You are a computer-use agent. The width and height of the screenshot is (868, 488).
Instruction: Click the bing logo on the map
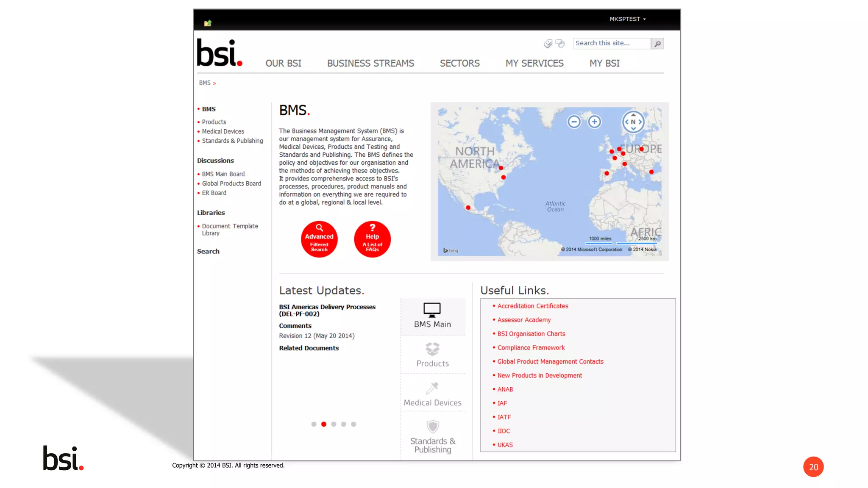451,250
